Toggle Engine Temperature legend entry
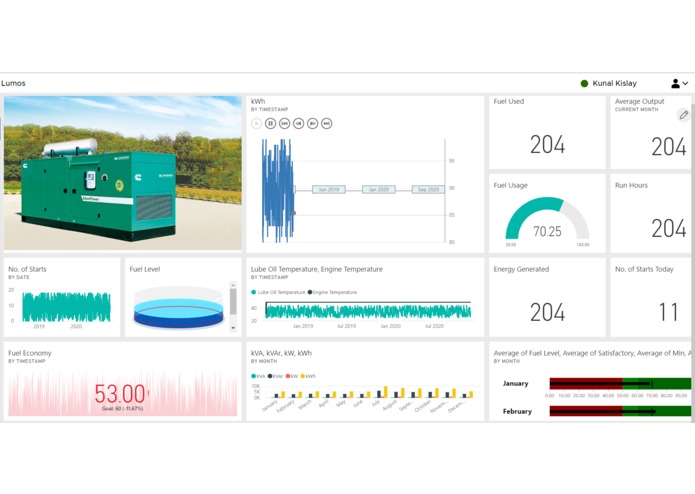This screenshot has width=695, height=494. pyautogui.click(x=332, y=292)
